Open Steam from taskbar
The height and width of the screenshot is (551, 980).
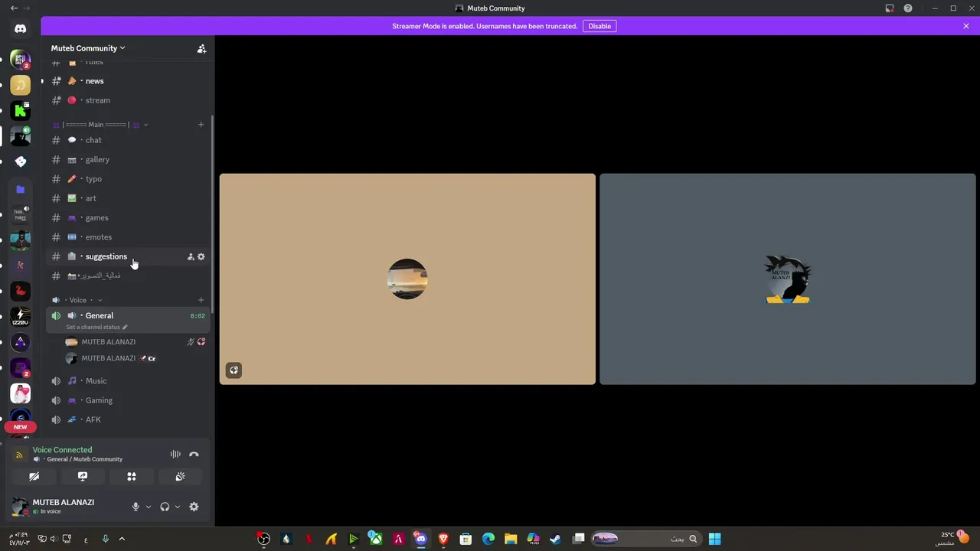[x=556, y=539]
